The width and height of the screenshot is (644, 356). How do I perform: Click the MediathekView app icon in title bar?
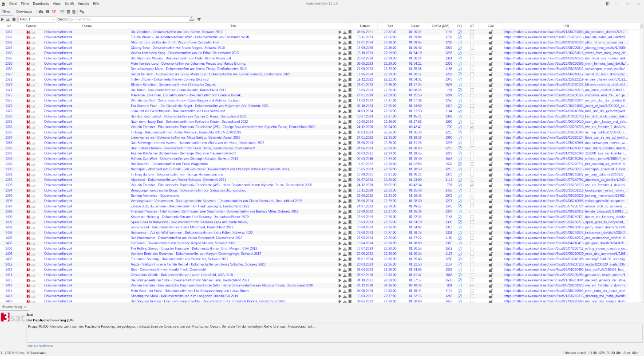pyautogui.click(x=3, y=4)
